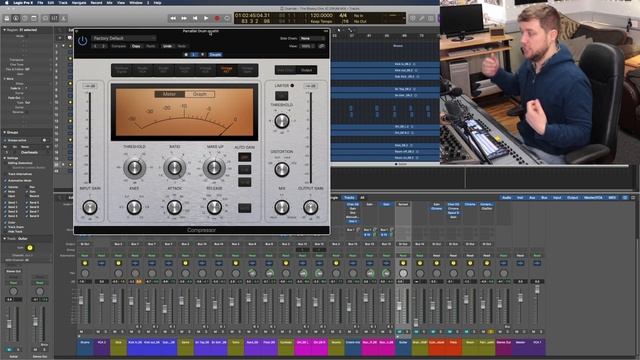Image resolution: width=640 pixels, height=360 pixels.
Task: Open the Track menu
Action: click(x=63, y=2)
